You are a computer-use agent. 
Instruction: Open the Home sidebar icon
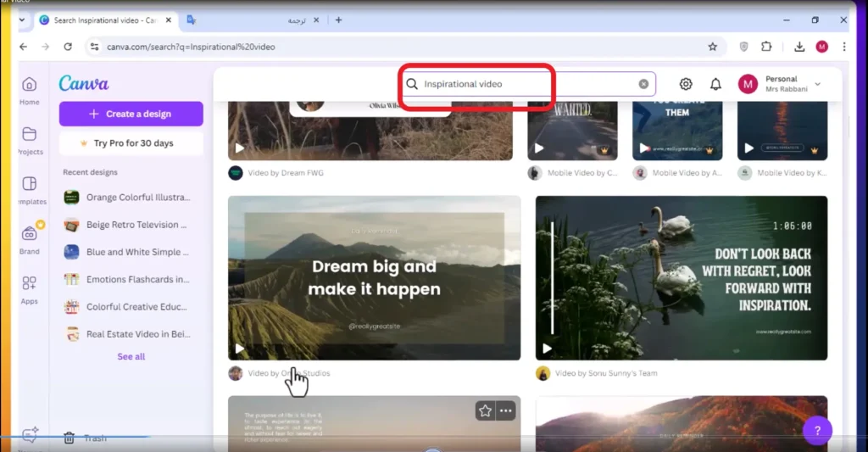tap(30, 85)
